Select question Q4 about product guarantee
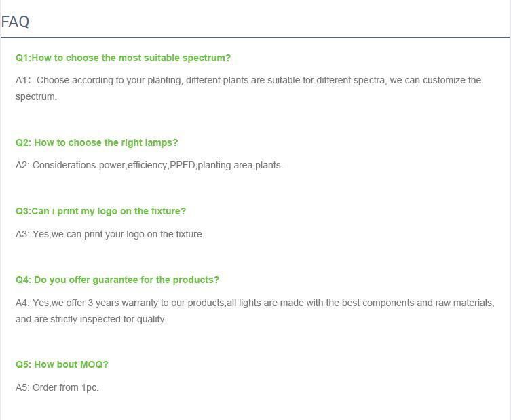This screenshot has height=420, width=511. 117,280
